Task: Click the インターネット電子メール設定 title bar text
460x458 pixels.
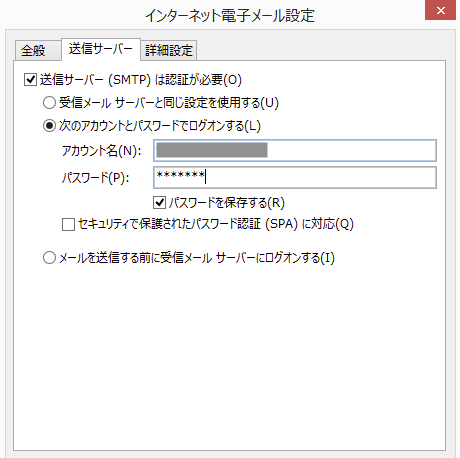Action: pos(230,15)
